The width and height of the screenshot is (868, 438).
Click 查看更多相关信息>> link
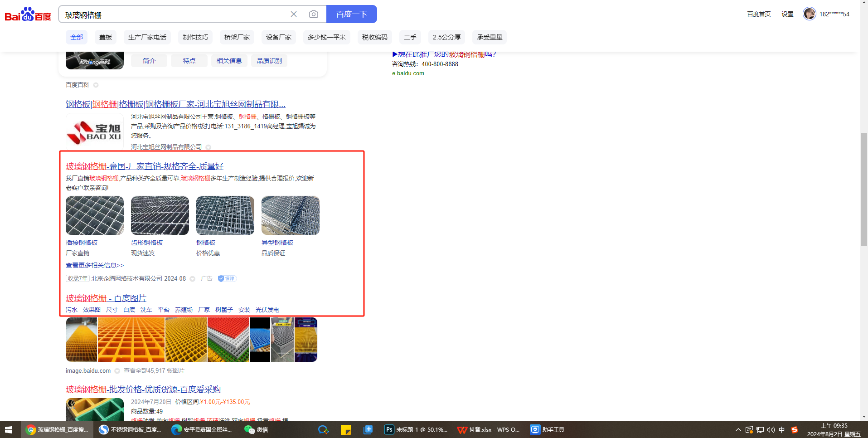point(95,265)
